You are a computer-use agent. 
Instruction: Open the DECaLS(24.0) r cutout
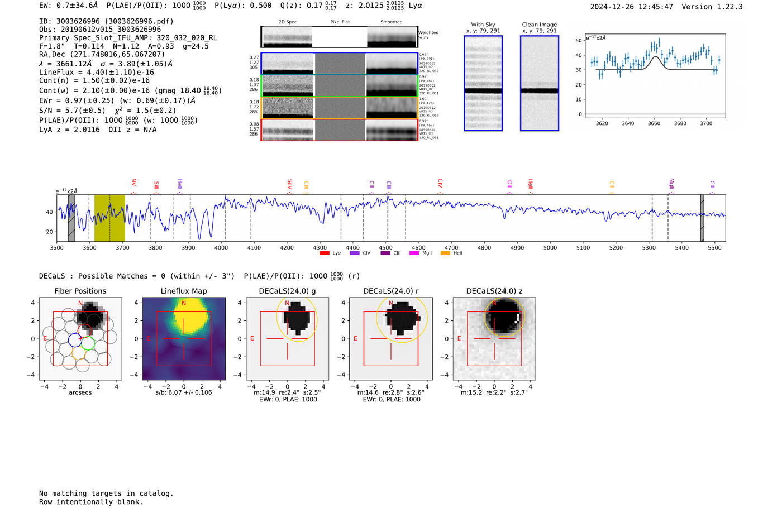[x=391, y=339]
